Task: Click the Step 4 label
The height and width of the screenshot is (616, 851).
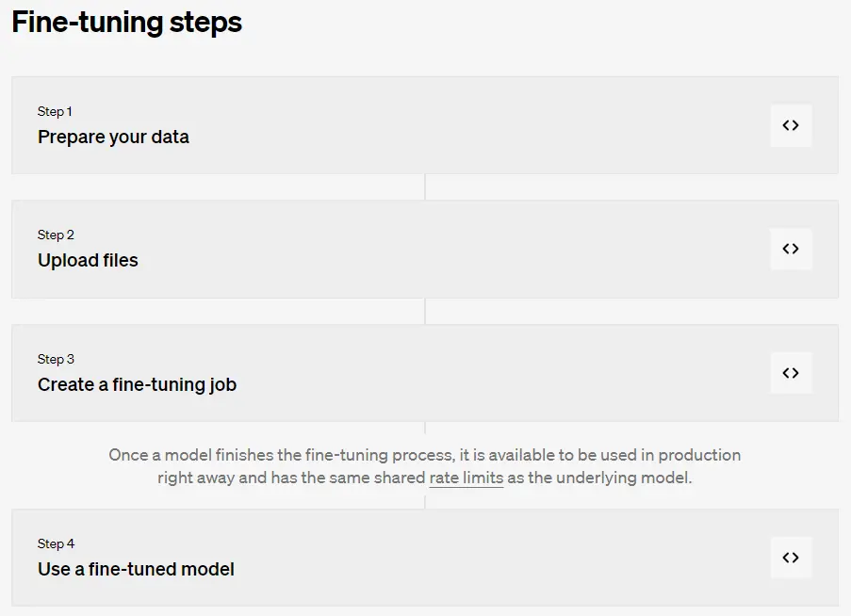Action: pos(56,543)
